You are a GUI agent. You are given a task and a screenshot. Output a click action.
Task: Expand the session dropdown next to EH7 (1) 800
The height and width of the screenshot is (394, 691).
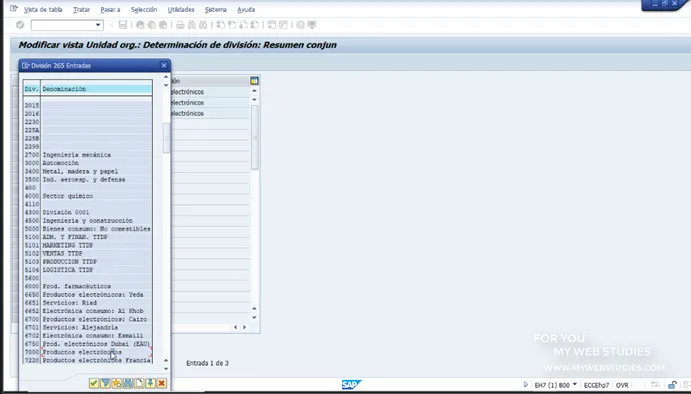tap(574, 385)
